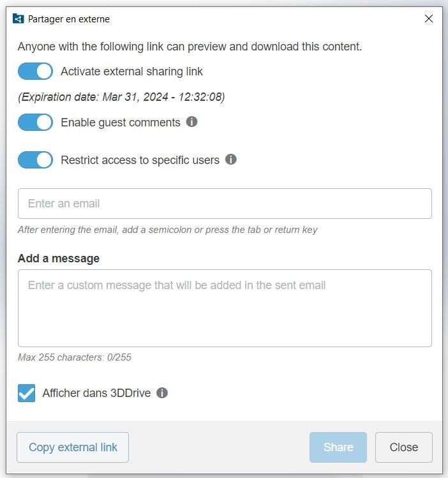The width and height of the screenshot is (448, 478).
Task: Close dialog using the title bar X
Action: pos(429,19)
